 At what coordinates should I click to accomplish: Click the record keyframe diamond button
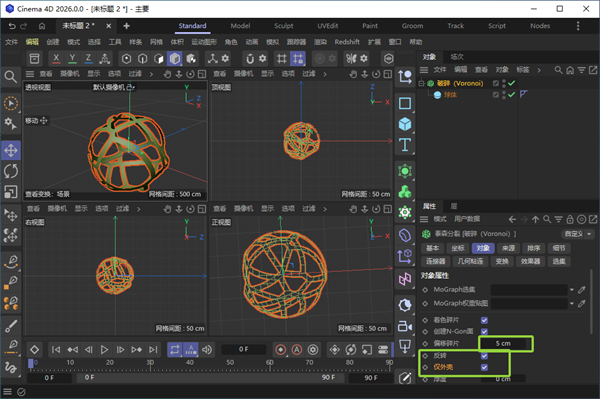tap(34, 350)
